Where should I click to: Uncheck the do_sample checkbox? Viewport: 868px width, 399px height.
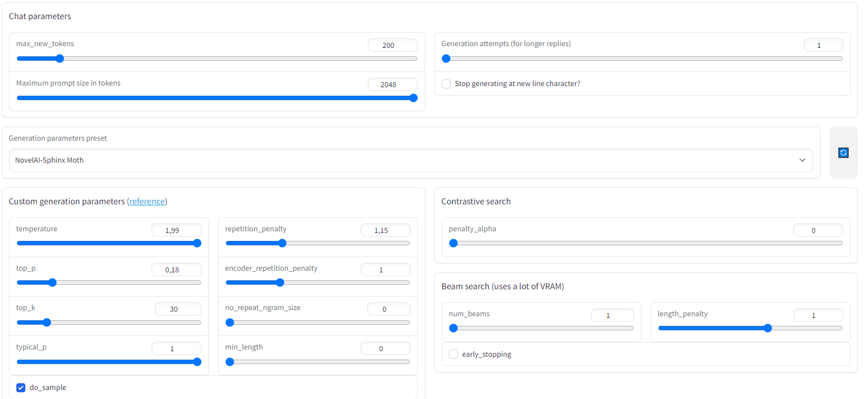click(x=21, y=387)
